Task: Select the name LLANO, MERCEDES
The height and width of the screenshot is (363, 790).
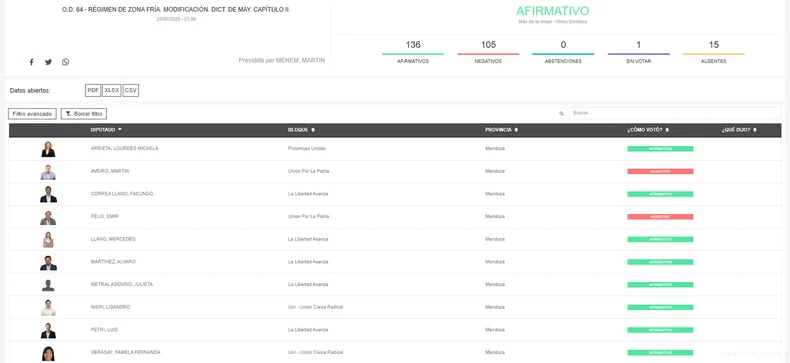Action: (113, 239)
